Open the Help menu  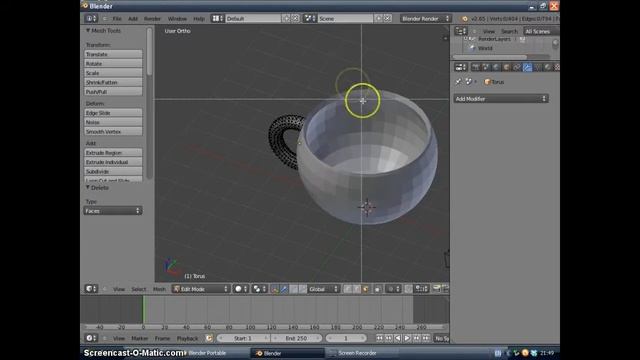tap(199, 19)
